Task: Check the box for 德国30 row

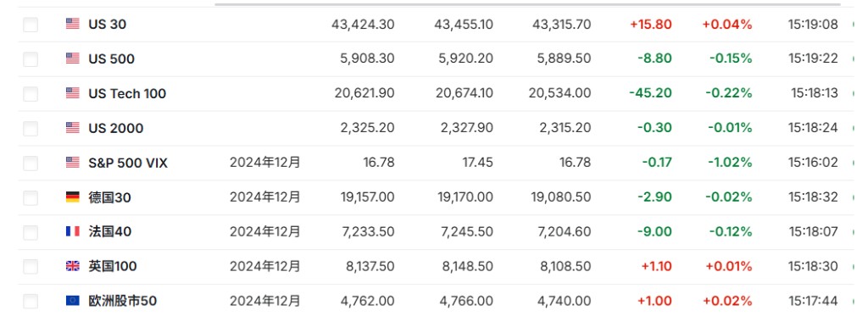Action: [31, 197]
